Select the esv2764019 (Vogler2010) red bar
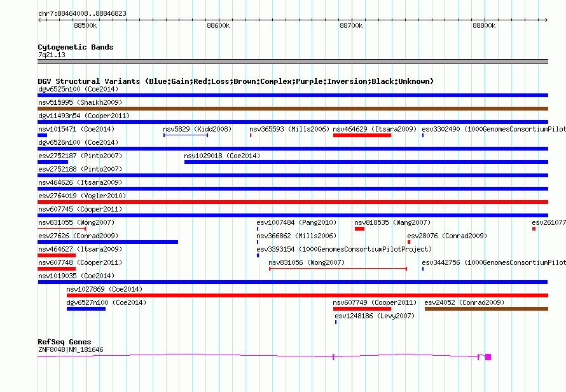 (293, 202)
